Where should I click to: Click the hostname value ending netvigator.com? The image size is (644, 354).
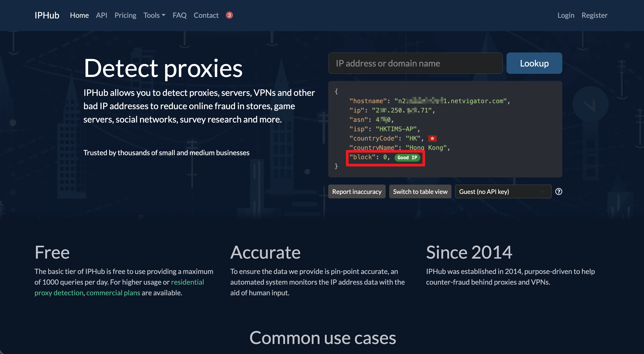450,101
